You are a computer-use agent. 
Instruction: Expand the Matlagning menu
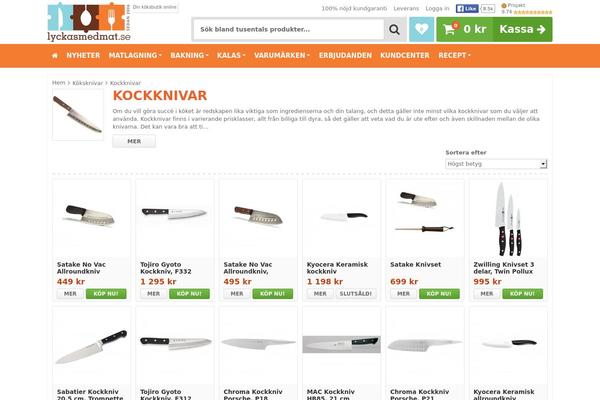135,56
